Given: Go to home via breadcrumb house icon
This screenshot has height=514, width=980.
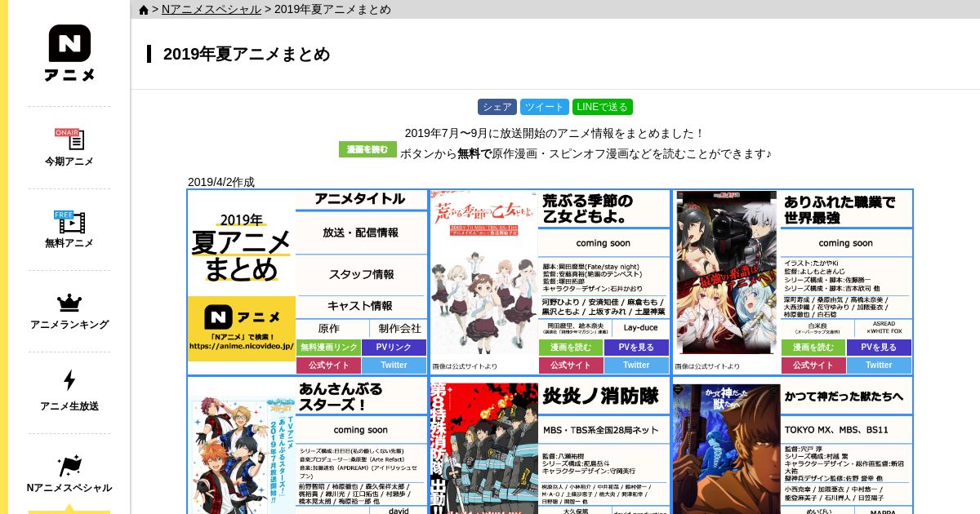Looking at the screenshot, I should pos(144,10).
